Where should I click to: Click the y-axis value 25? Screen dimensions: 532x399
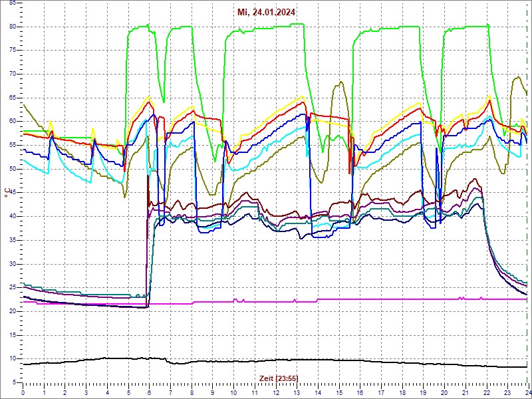pyautogui.click(x=13, y=288)
